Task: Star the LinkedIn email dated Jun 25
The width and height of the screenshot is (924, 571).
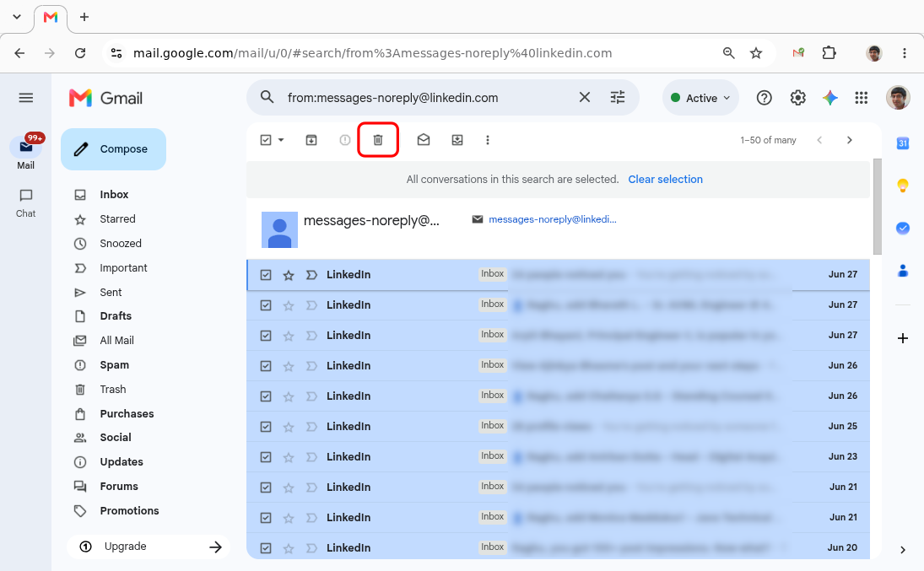Action: tap(288, 427)
